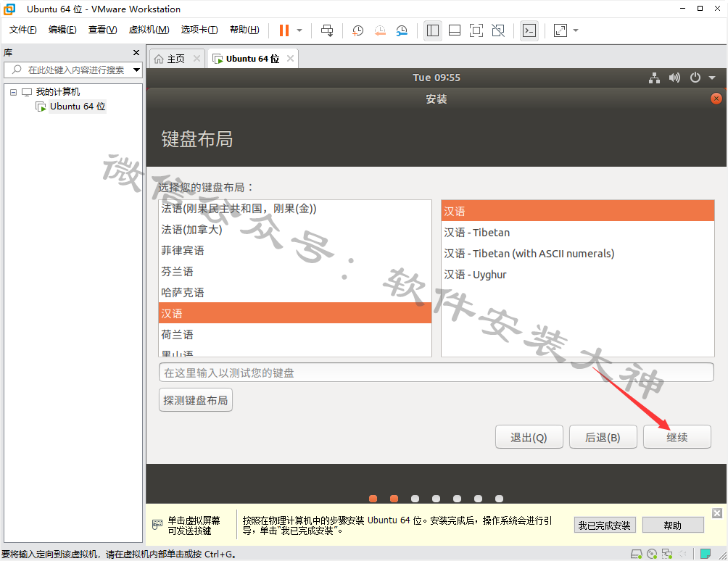Collapse the 我的计算机 tree node
The width and height of the screenshot is (728, 561).
[x=14, y=92]
